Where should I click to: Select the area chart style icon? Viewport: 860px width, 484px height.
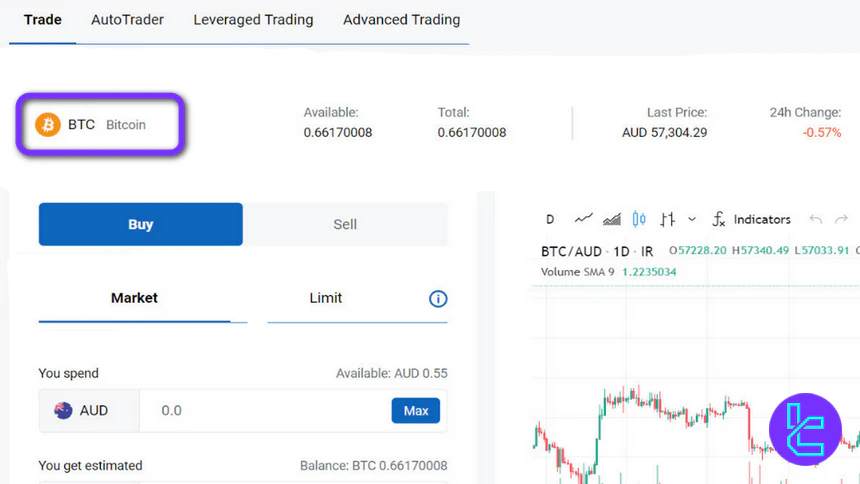click(612, 220)
